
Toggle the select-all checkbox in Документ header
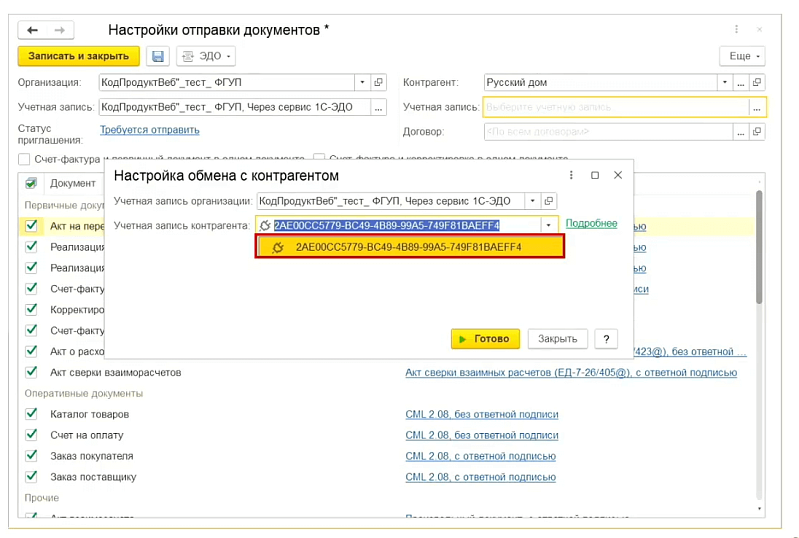pos(31,183)
